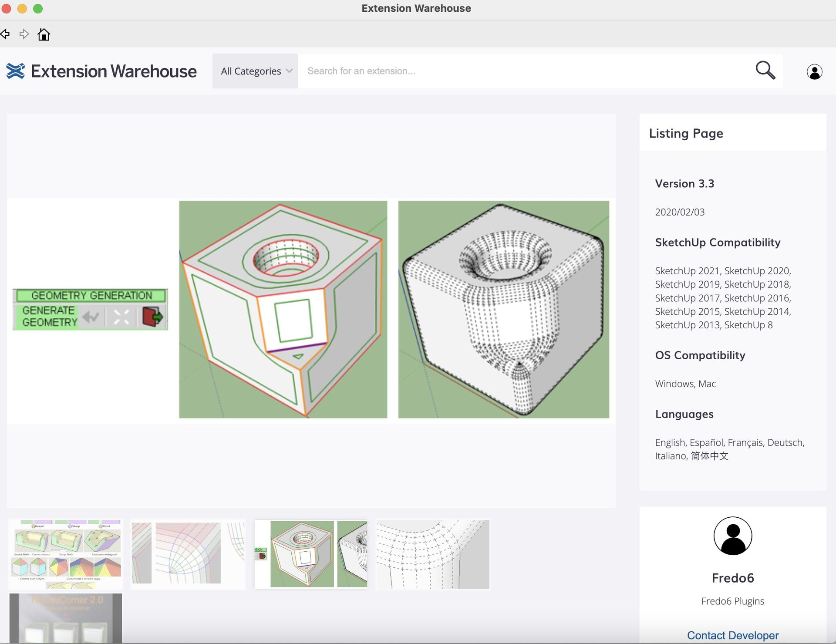Click the back navigation arrow
Image resolution: width=836 pixels, height=644 pixels.
[x=5, y=34]
